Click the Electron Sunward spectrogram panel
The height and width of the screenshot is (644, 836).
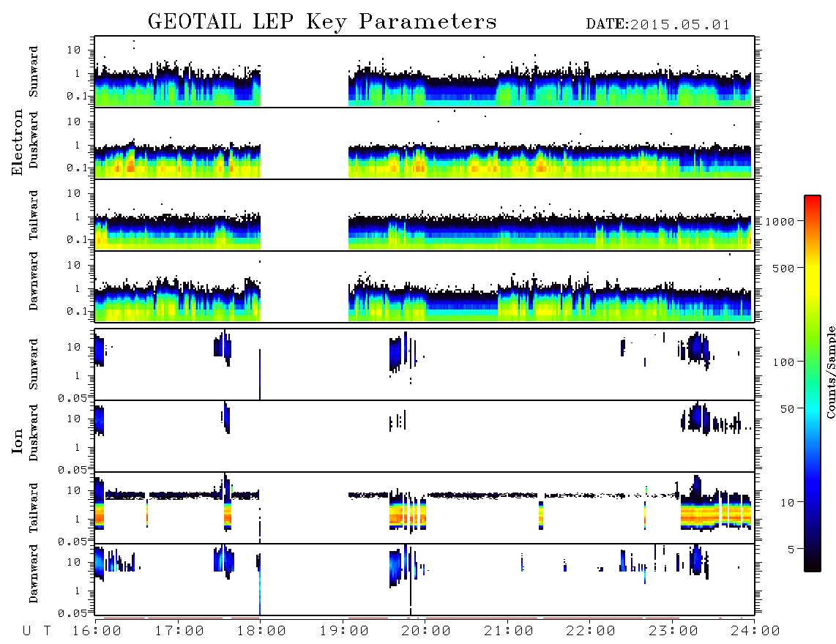pos(425,72)
